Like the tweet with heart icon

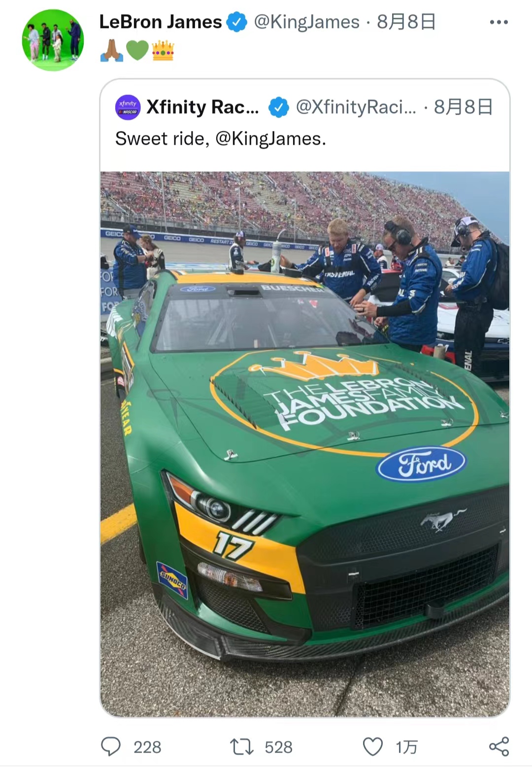373,746
